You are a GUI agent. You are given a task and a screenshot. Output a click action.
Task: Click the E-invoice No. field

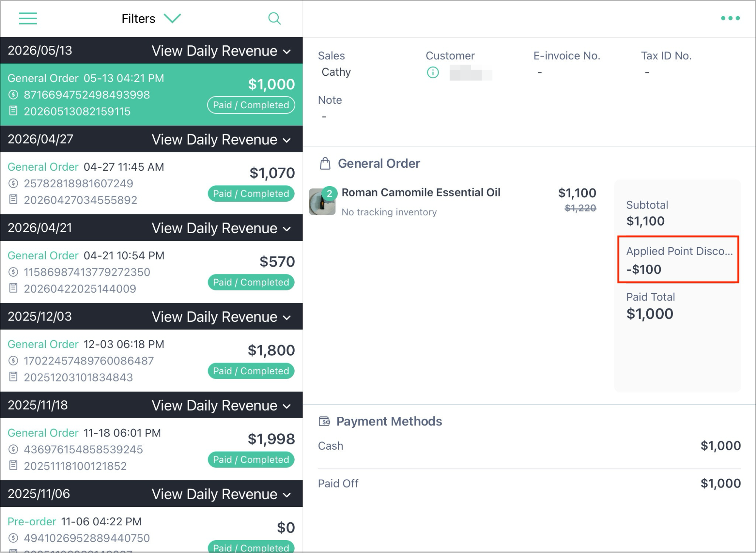click(567, 64)
